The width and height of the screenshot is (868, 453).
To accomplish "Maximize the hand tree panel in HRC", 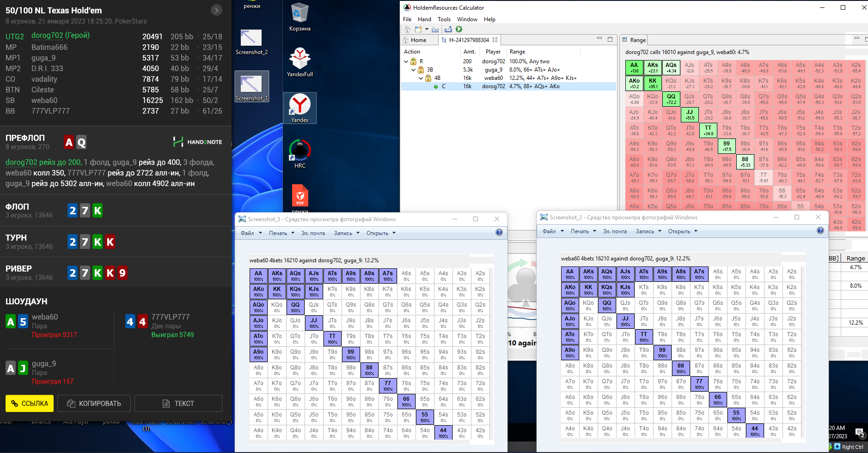I will tap(610, 39).
